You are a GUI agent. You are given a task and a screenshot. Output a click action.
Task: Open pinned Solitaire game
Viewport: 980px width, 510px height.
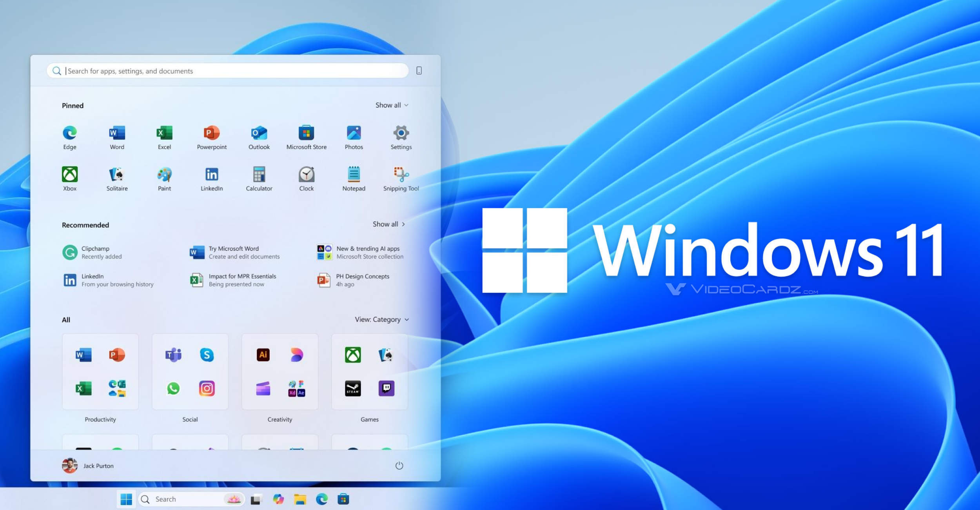pyautogui.click(x=117, y=179)
